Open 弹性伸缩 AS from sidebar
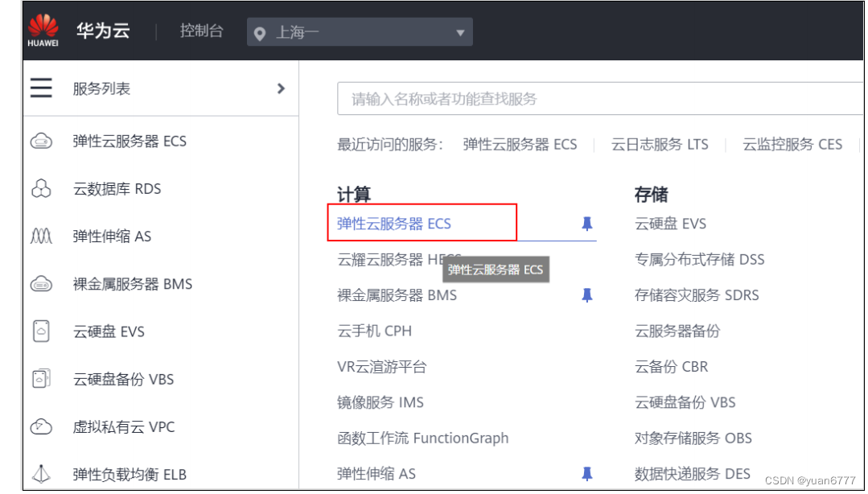 tap(112, 237)
